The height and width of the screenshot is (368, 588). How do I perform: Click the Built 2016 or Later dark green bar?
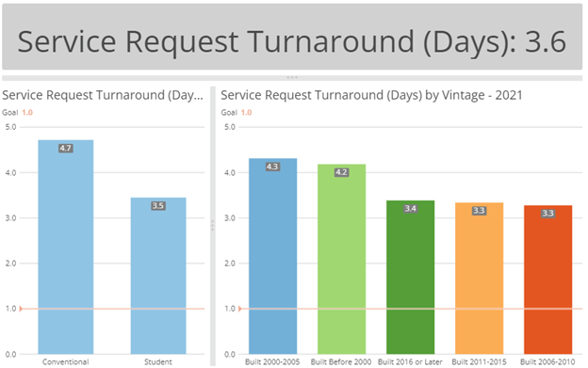(x=410, y=277)
